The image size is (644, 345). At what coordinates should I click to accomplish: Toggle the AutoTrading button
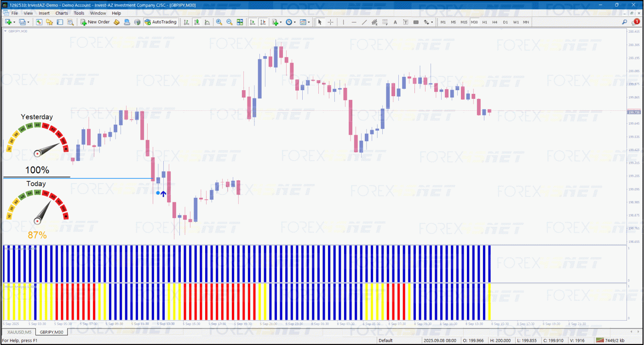click(x=161, y=22)
